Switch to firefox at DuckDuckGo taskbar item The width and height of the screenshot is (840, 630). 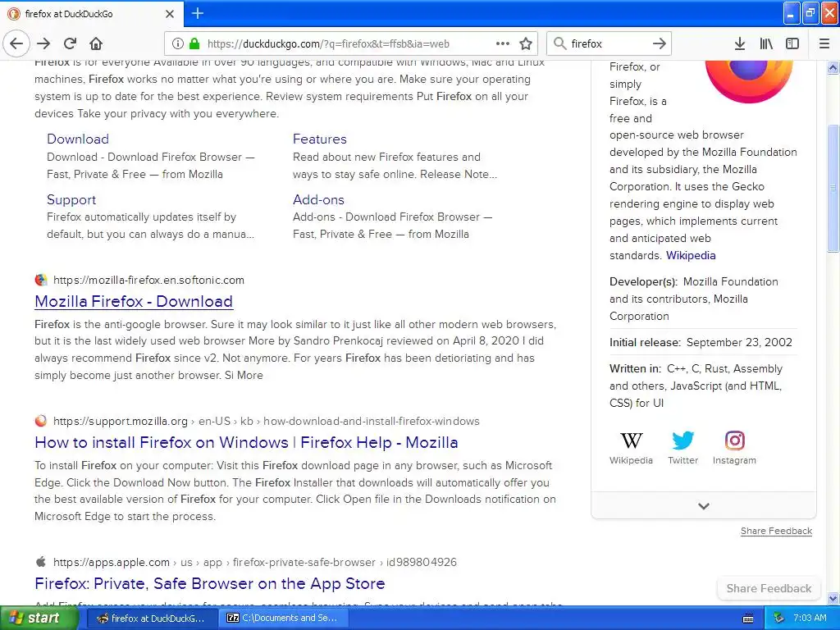click(151, 619)
